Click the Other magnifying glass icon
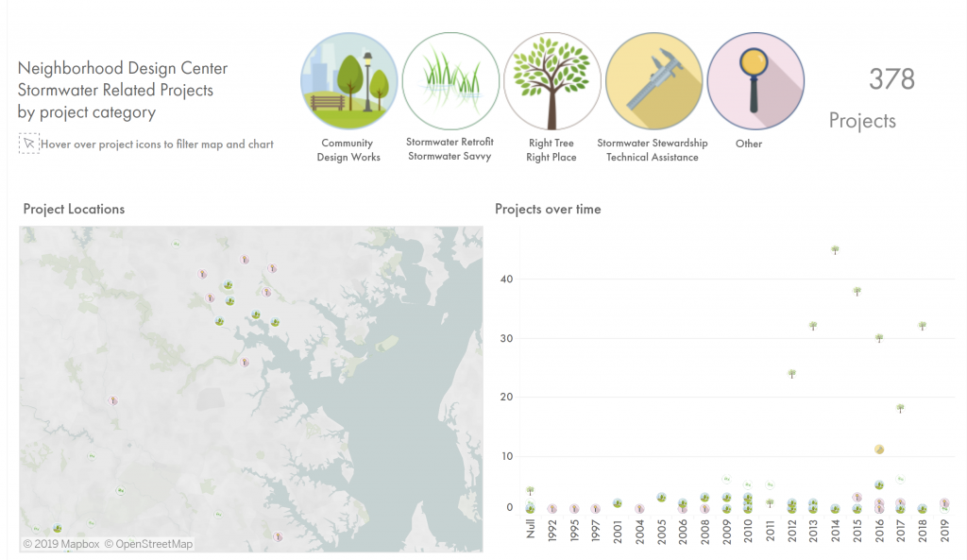This screenshot has width=967, height=560. point(755,81)
